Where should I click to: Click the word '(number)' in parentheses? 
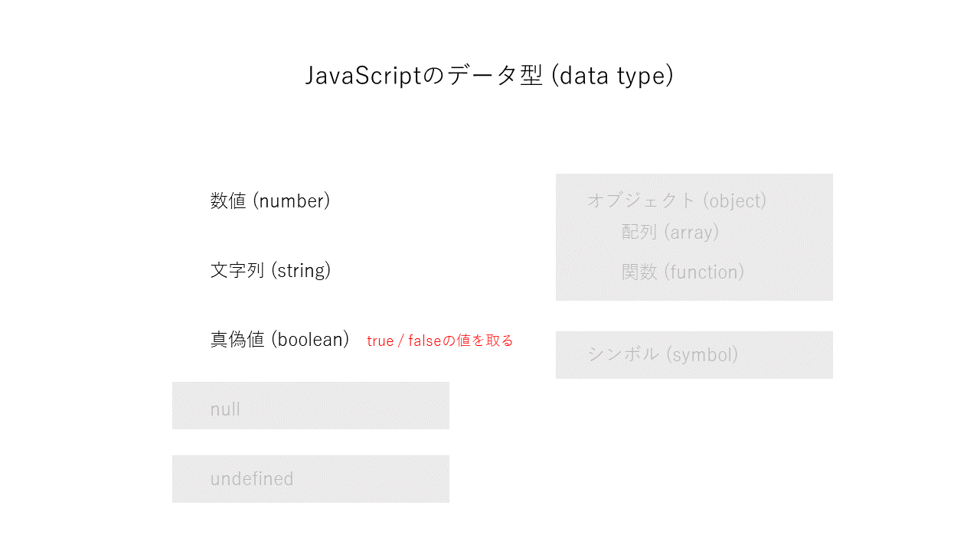(x=292, y=201)
